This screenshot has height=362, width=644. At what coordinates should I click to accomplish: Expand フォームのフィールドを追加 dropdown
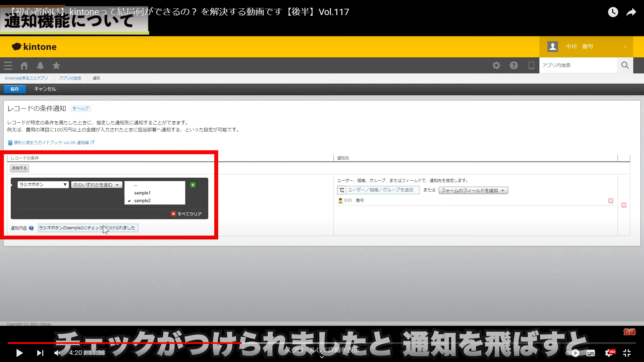tap(473, 190)
